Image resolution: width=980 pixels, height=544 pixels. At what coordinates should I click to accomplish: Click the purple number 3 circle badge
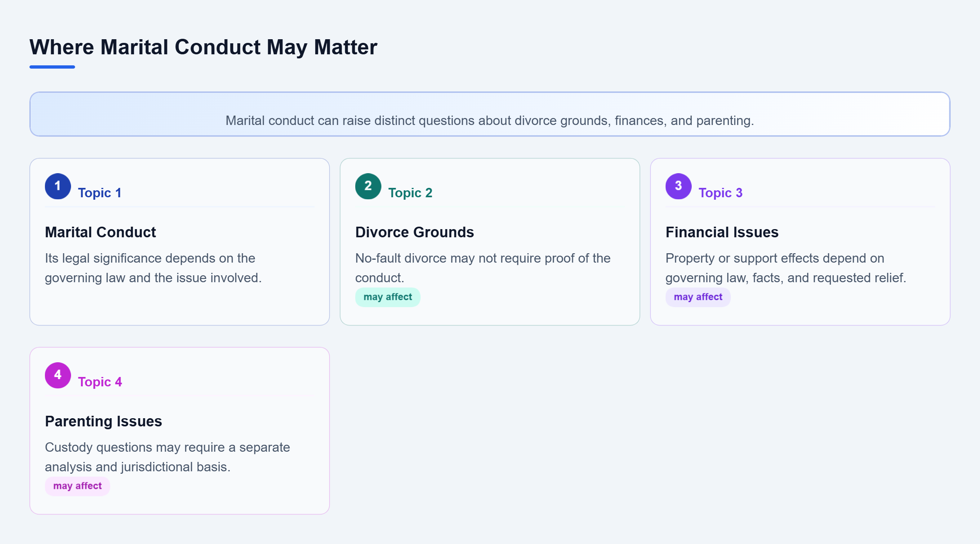[679, 186]
